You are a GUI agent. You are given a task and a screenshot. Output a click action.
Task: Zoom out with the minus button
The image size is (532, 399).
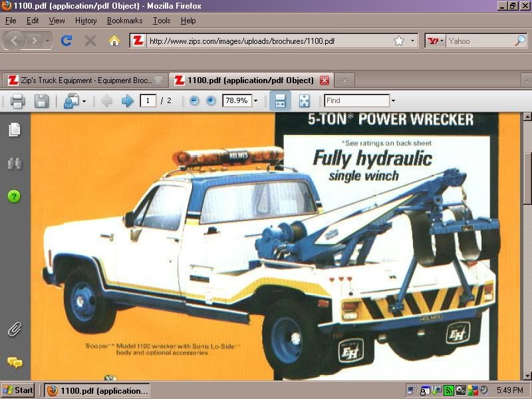[x=194, y=101]
